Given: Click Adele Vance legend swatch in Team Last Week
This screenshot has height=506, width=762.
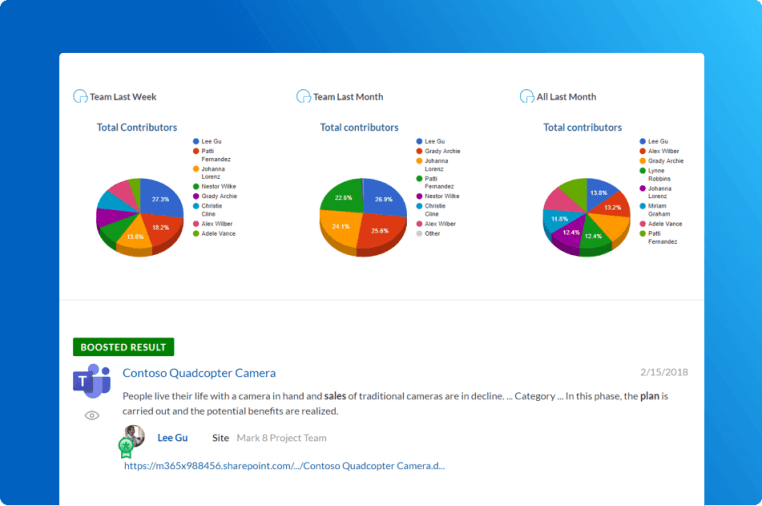Looking at the screenshot, I should 195,233.
